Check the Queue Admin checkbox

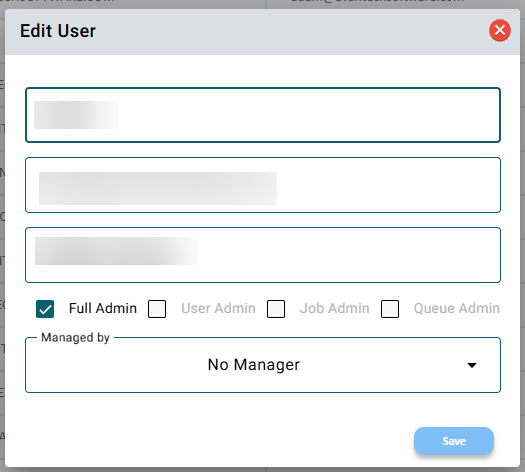390,308
